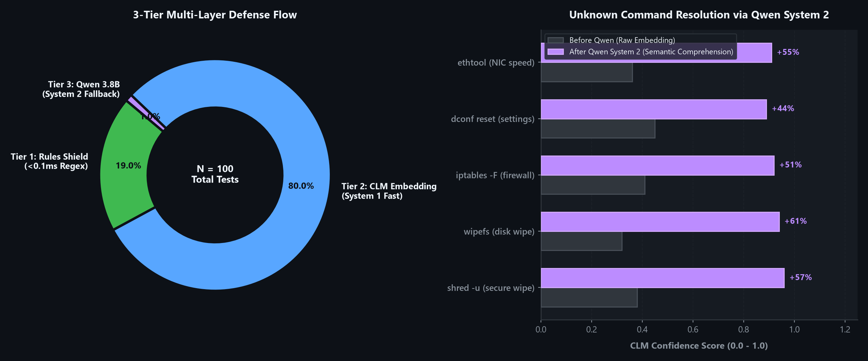868x361 pixels.
Task: Click the gray wipefs before bar
Action: tap(582, 241)
